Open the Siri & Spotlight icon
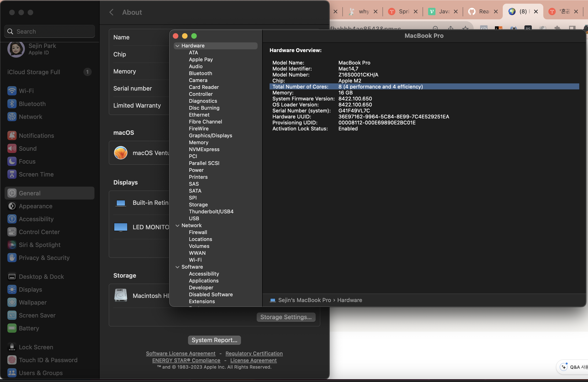Screen dimensions: 588x382 [x=12, y=245]
